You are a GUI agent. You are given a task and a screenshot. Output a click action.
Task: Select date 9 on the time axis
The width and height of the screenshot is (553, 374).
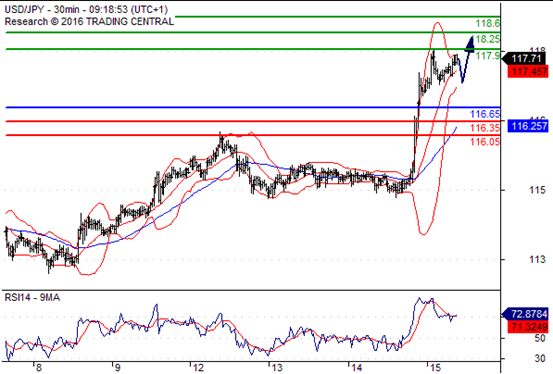[117, 368]
